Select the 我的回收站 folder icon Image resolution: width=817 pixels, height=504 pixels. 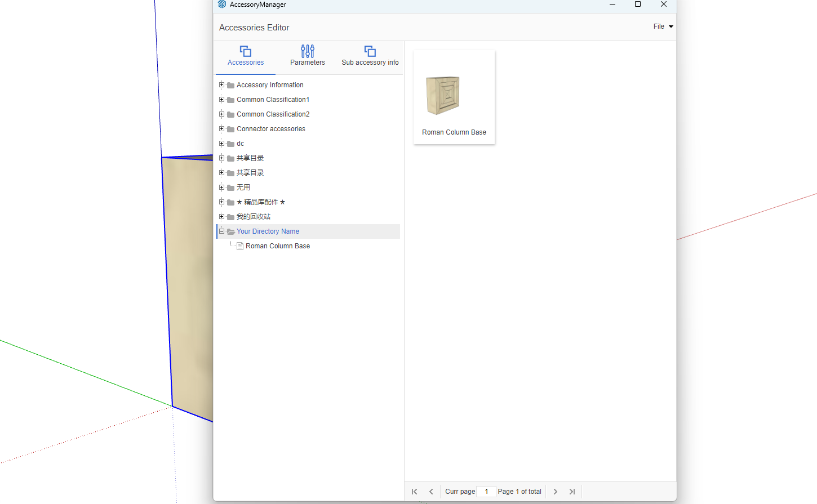230,217
